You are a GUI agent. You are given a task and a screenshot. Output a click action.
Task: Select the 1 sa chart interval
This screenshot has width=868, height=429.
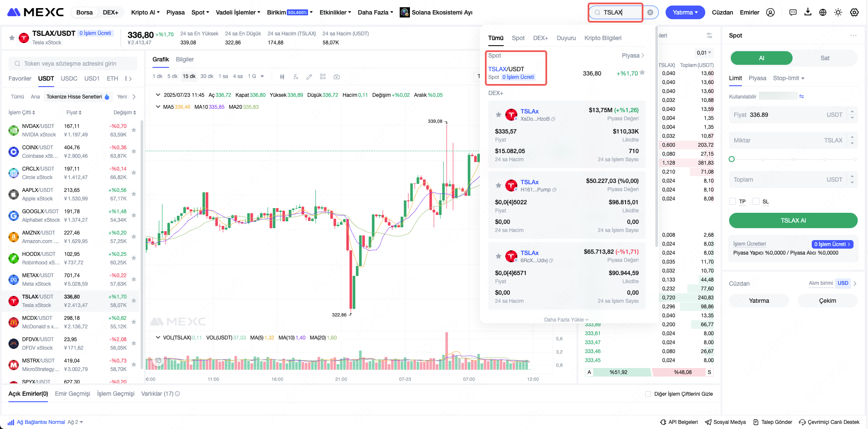point(223,76)
